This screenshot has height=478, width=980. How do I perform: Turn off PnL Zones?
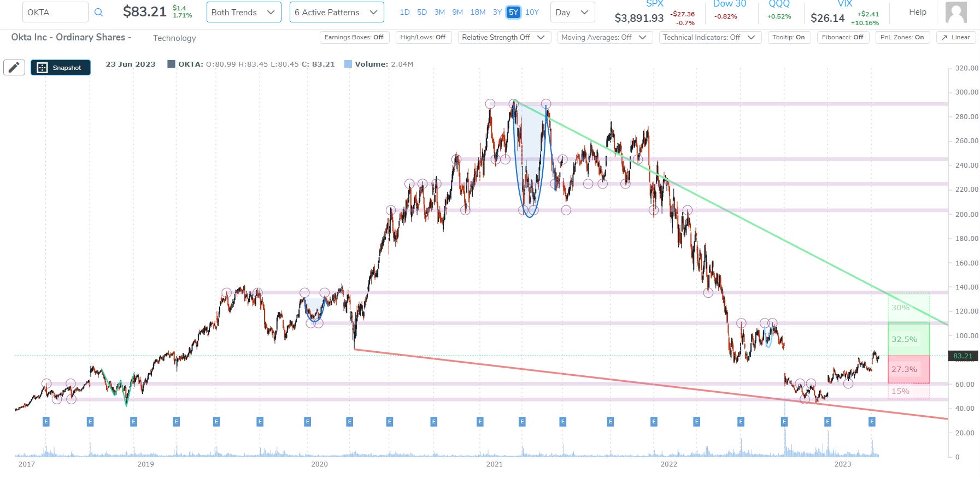902,37
